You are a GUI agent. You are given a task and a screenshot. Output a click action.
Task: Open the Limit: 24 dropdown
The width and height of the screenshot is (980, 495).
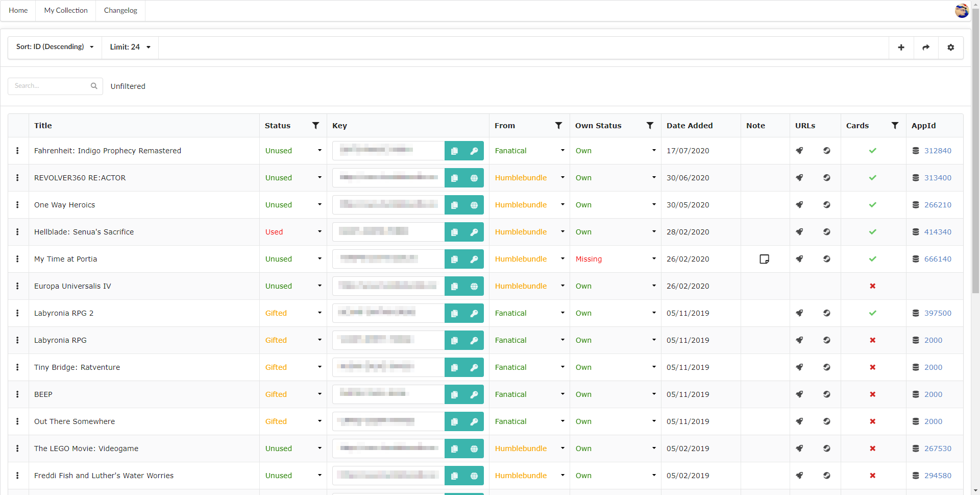[130, 47]
